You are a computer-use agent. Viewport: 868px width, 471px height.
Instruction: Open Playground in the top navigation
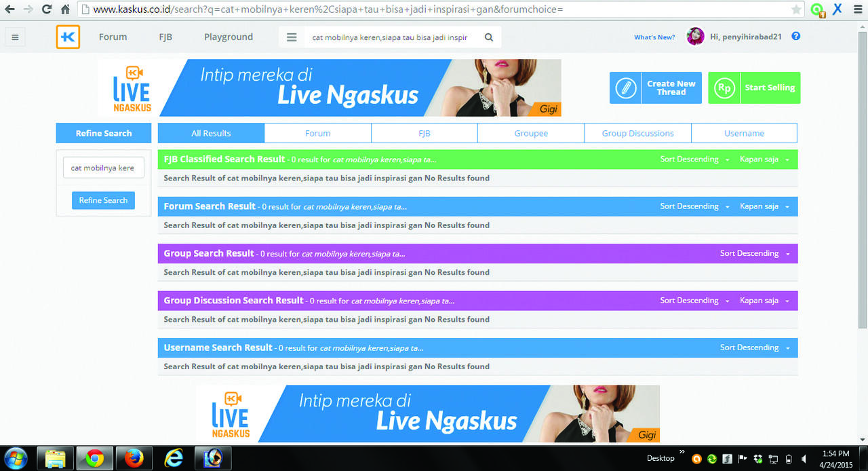point(229,37)
